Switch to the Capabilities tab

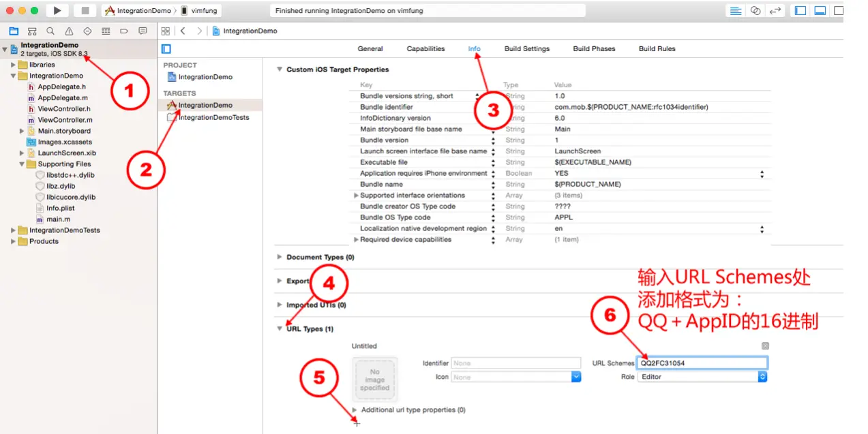tap(425, 49)
